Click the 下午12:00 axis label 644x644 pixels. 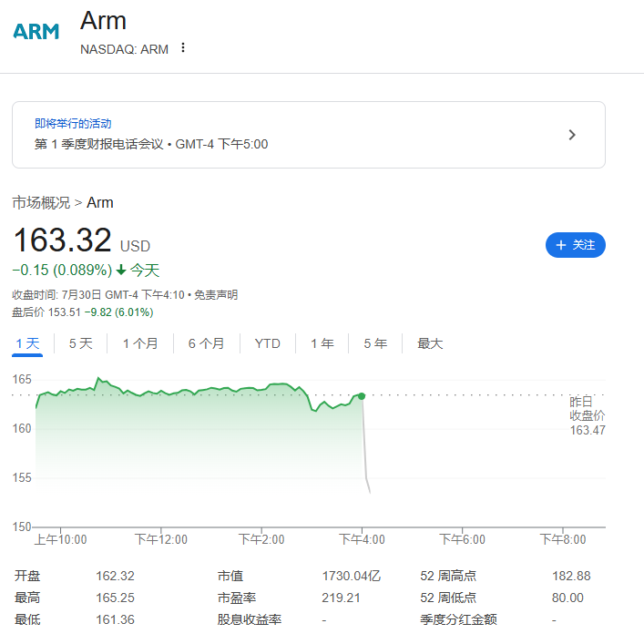pyautogui.click(x=161, y=539)
